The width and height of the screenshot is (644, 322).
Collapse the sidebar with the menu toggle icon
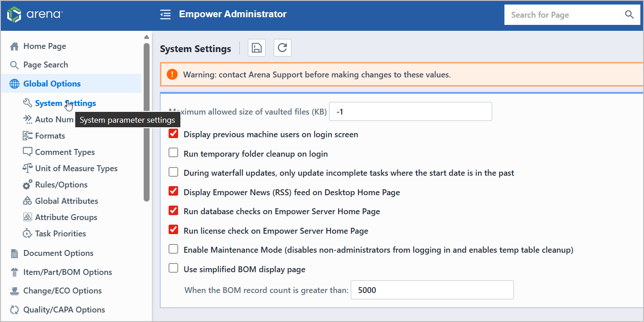pyautogui.click(x=165, y=14)
